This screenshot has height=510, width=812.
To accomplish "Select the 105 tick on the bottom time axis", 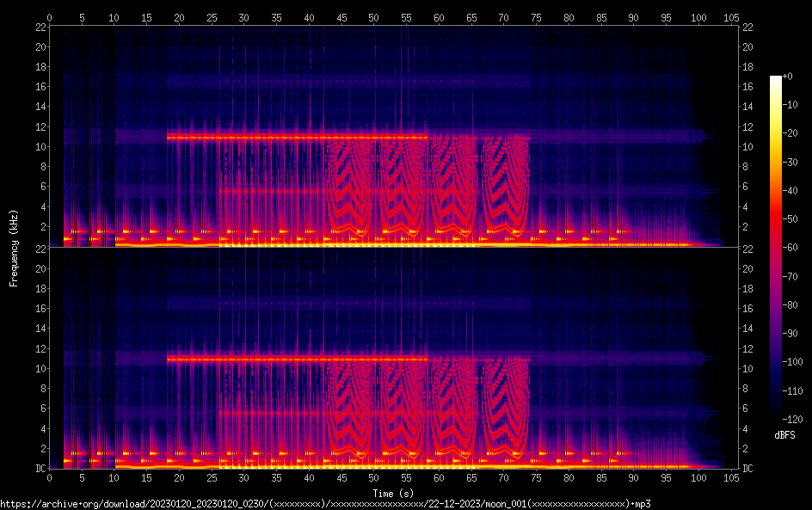I will pos(730,477).
